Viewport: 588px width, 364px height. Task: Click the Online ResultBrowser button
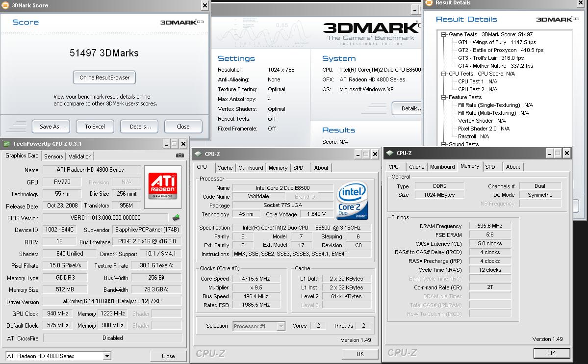[x=104, y=78]
